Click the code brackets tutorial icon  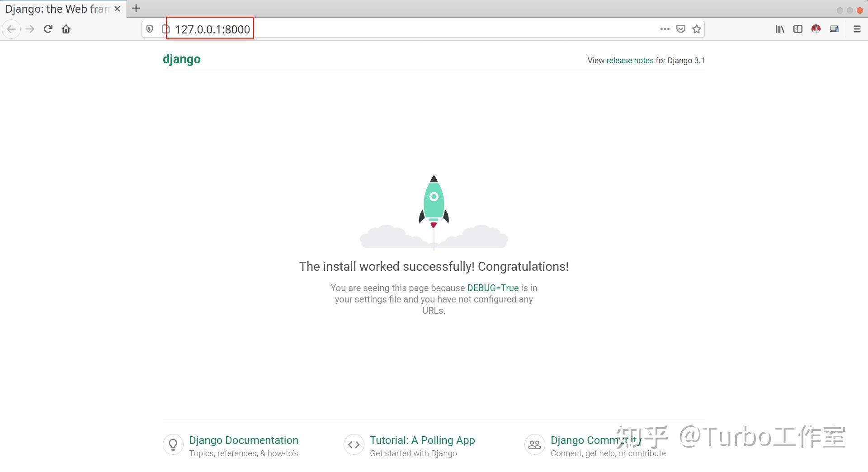[354, 444]
